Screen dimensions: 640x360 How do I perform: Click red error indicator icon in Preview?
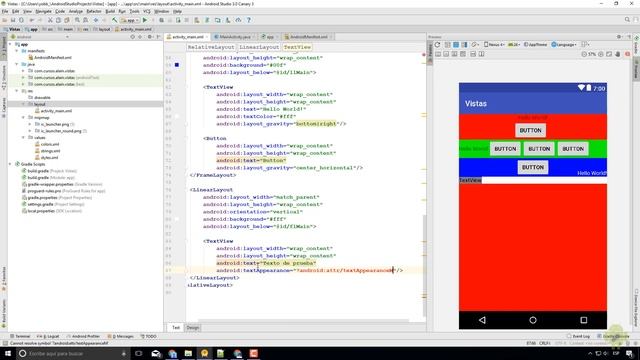coord(628,54)
